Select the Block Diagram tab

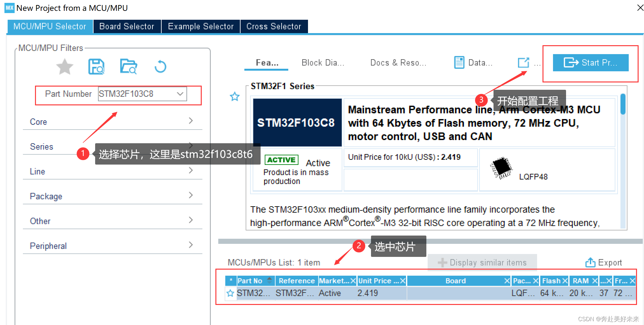coord(323,63)
